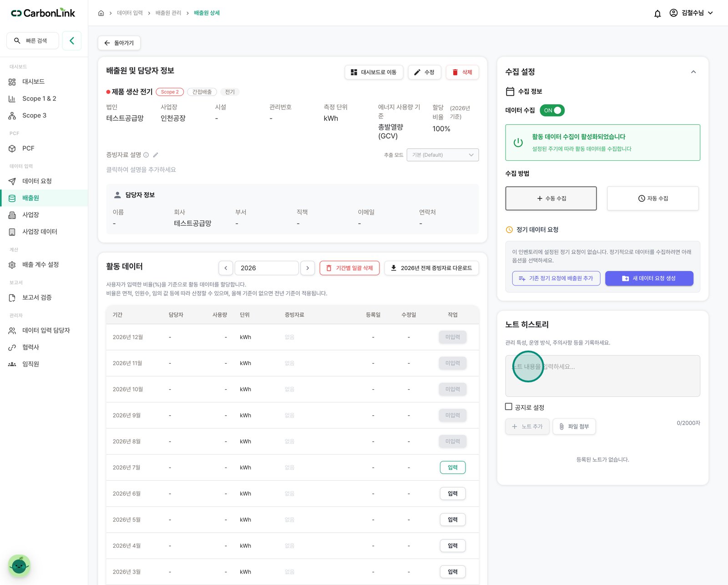Image resolution: width=728 pixels, height=585 pixels.
Task: Click the 돌아가기 back button
Action: (x=119, y=43)
